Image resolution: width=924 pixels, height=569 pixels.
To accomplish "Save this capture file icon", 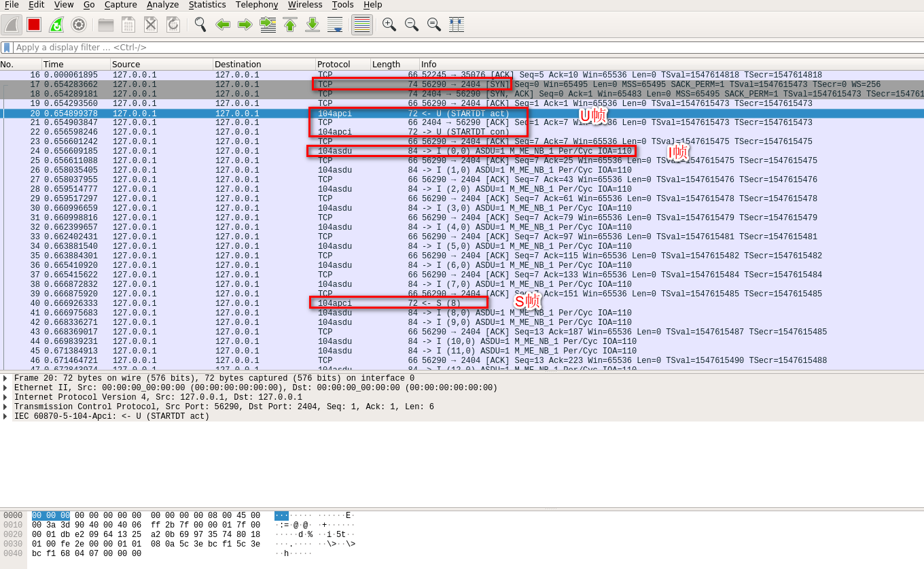I will (x=128, y=24).
